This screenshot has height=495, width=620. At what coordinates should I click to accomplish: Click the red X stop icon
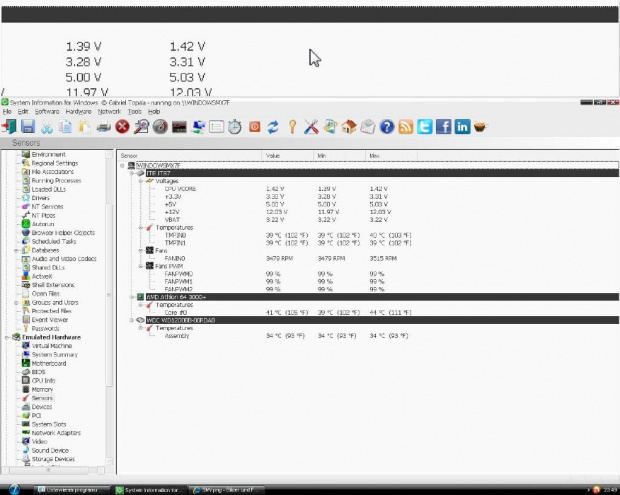click(x=123, y=127)
